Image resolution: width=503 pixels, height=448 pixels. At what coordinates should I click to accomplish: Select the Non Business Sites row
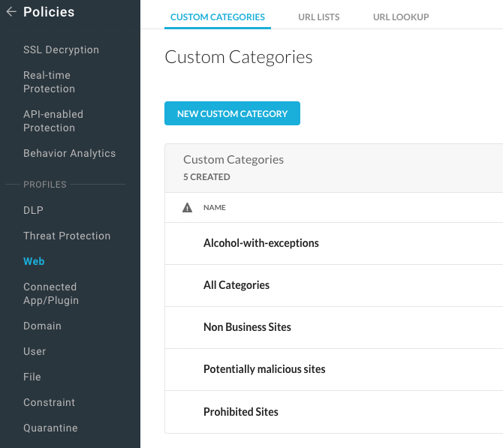point(247,327)
